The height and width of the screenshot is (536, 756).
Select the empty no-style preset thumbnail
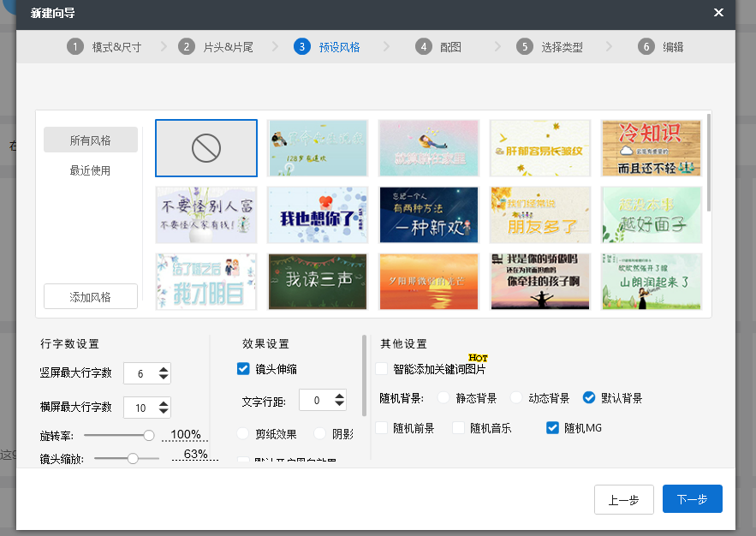click(x=206, y=148)
